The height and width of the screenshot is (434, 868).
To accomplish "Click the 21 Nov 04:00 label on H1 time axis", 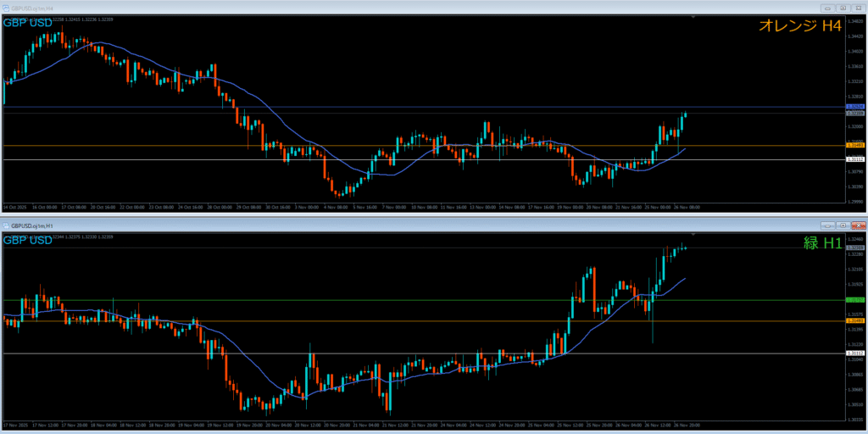I will 365,426.
